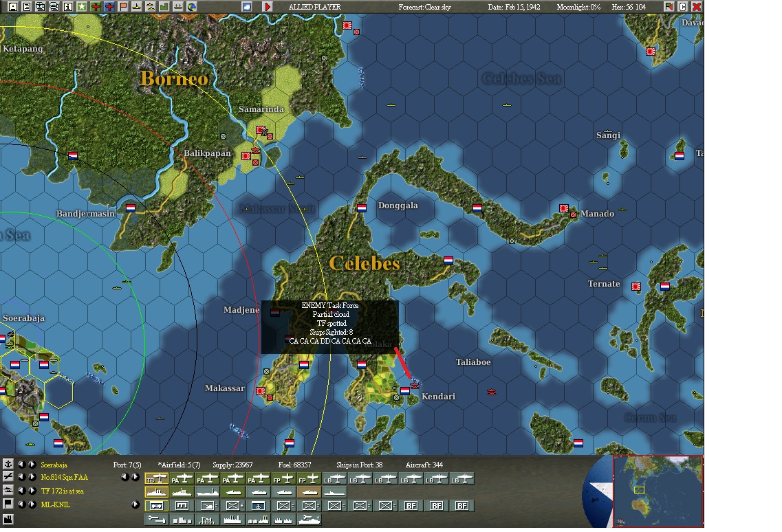
Task: Click the enemy task force marker near Kendari
Action: (415, 384)
